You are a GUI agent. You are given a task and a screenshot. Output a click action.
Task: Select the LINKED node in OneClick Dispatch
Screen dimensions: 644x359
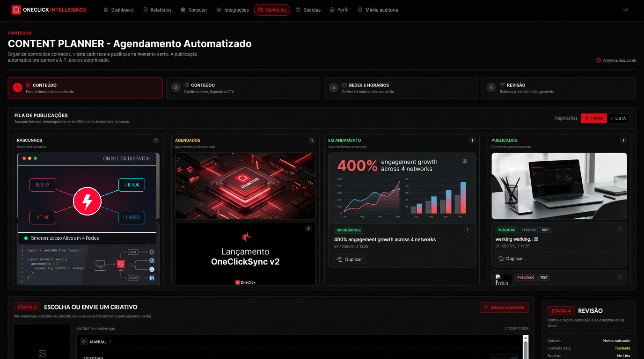[132, 217]
